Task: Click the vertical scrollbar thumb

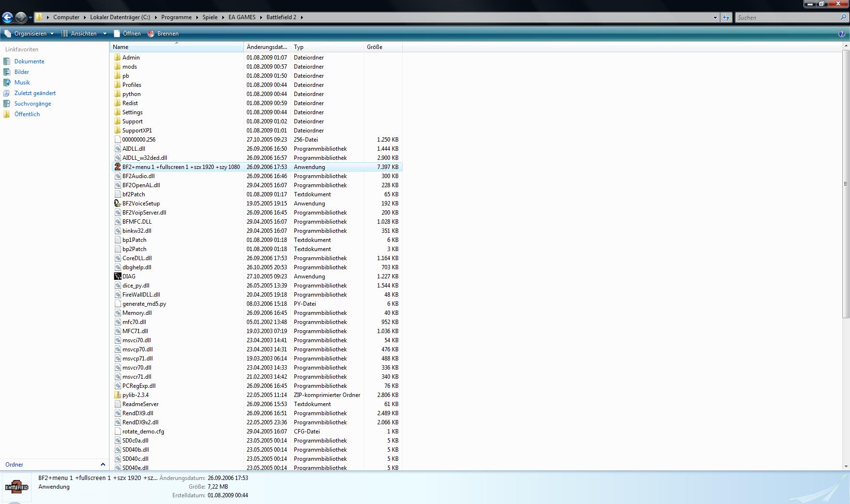Action: (x=846, y=183)
